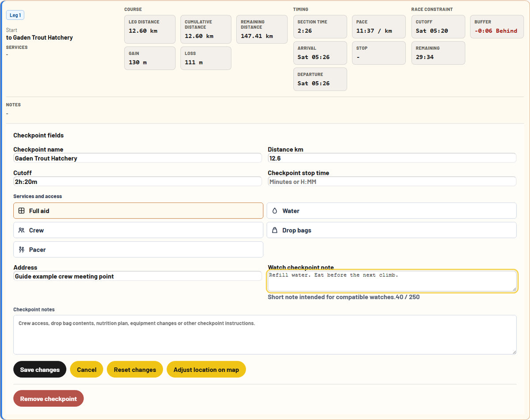
Task: Click the Cumulative Distance card
Action: (x=206, y=29)
